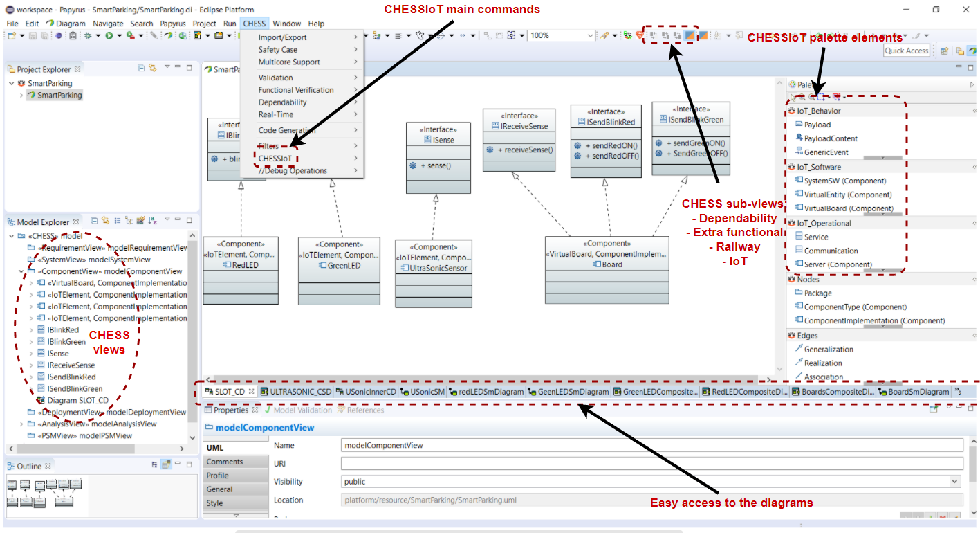
Task: Switch to the BoardSmDiagram tab
Action: click(913, 392)
